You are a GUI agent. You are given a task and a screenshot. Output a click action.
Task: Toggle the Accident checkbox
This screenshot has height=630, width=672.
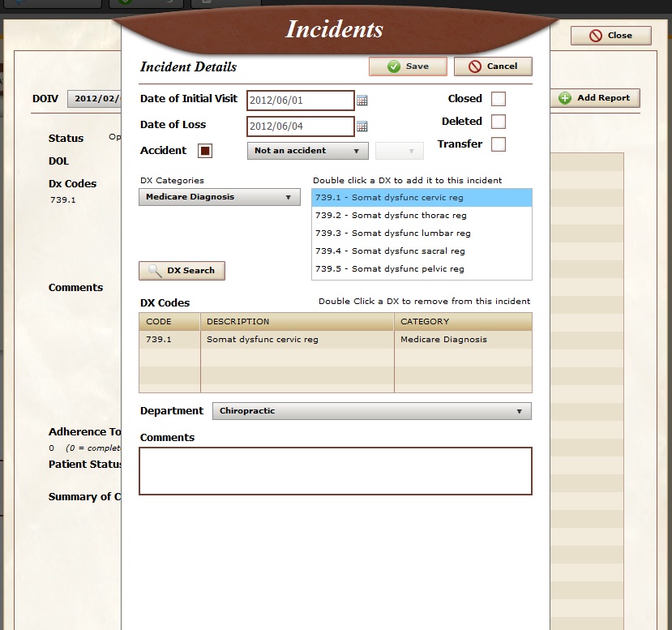[x=205, y=151]
